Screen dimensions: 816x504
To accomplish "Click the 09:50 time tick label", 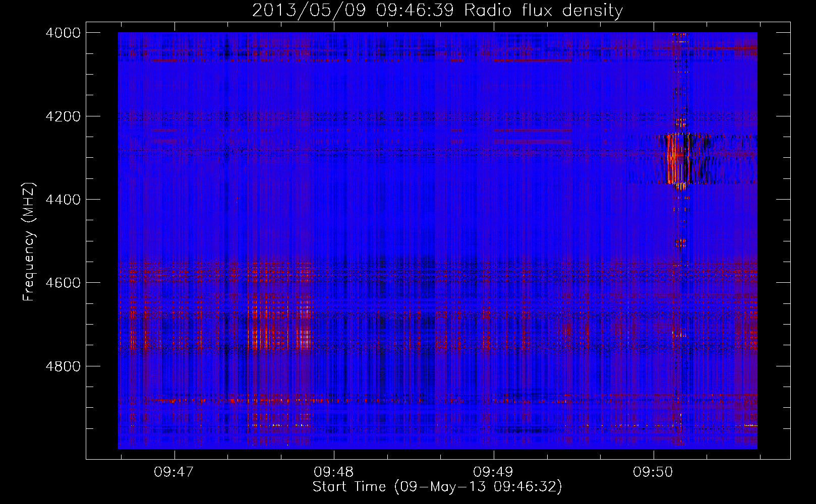I will [x=653, y=472].
